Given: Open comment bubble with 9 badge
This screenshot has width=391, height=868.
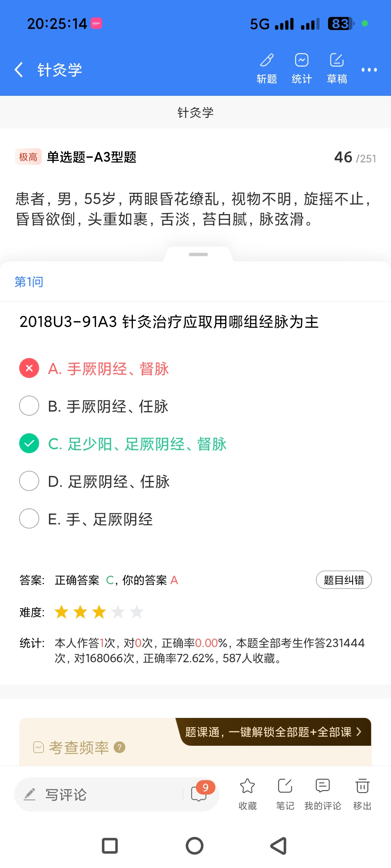Looking at the screenshot, I should point(199,793).
